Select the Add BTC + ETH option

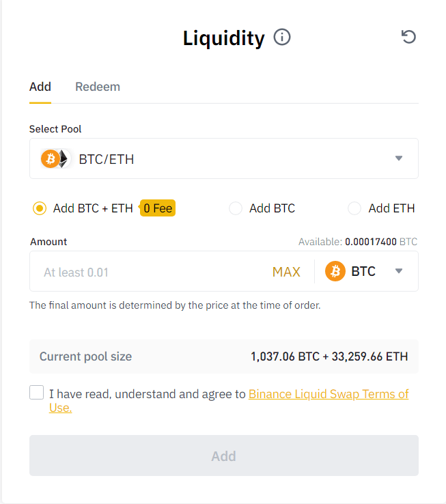click(39, 208)
